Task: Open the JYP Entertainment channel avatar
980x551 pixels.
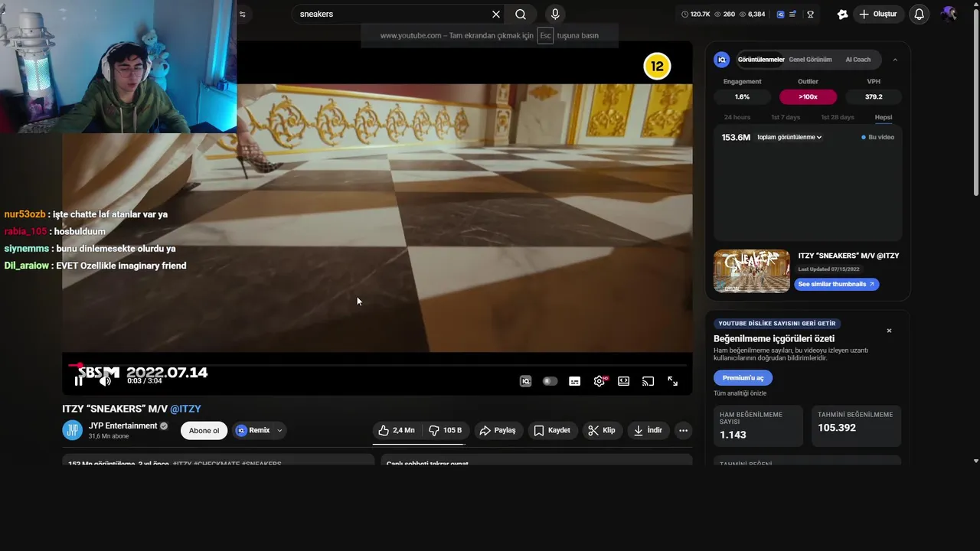Action: 73,430
